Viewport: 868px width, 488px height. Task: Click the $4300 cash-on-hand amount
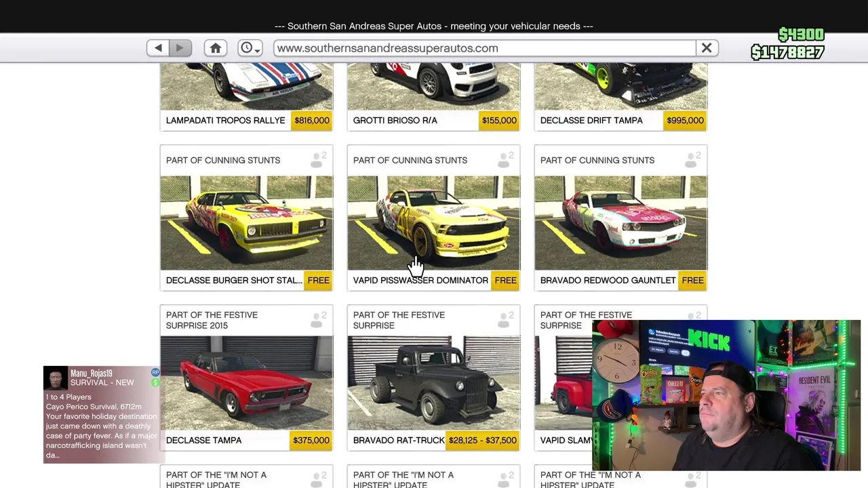pos(801,35)
